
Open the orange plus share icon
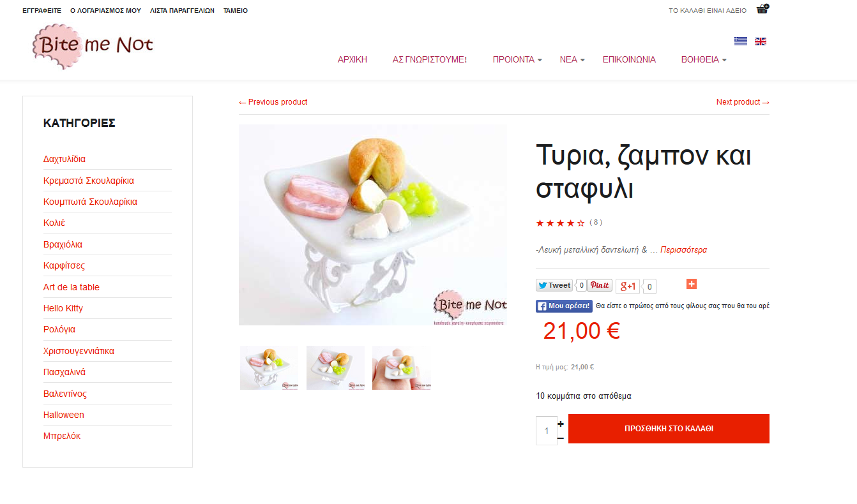click(692, 284)
